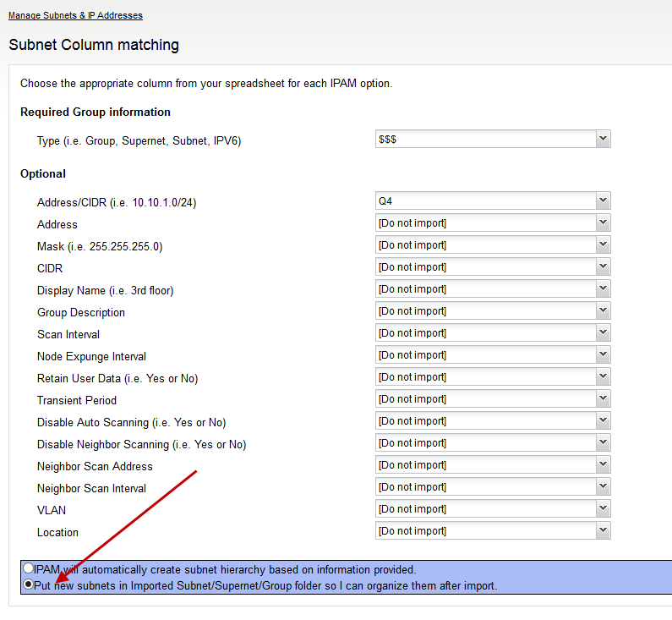Click the Display Name (i.e. 3rd floor) label

(x=105, y=291)
